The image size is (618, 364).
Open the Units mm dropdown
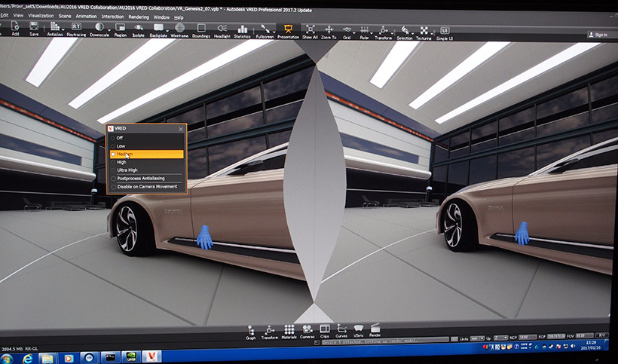coord(477,338)
